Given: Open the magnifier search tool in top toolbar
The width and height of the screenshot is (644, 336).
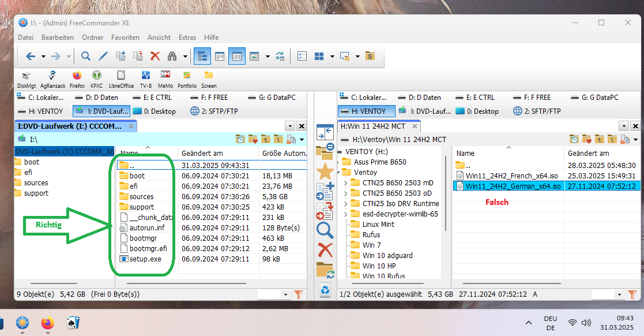Looking at the screenshot, I should tap(85, 57).
